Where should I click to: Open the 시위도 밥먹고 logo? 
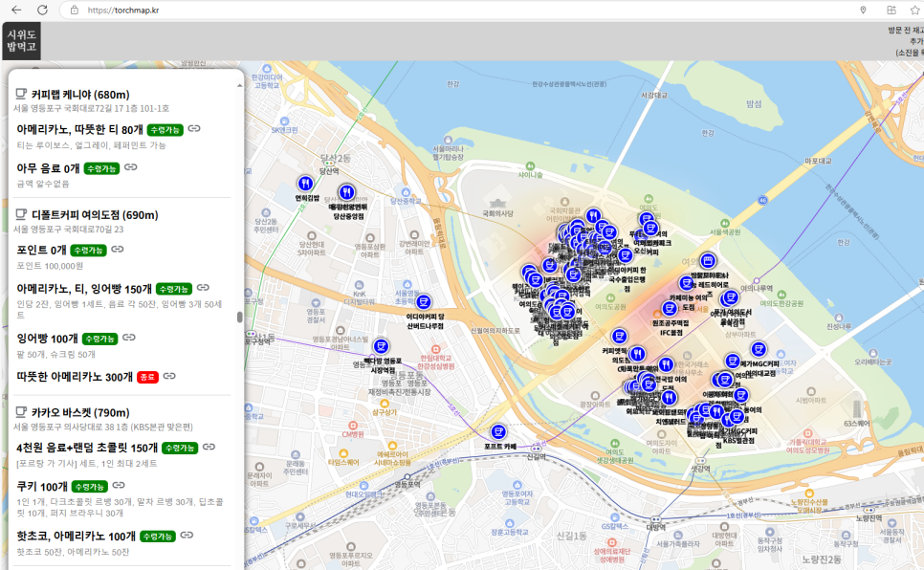click(x=22, y=41)
